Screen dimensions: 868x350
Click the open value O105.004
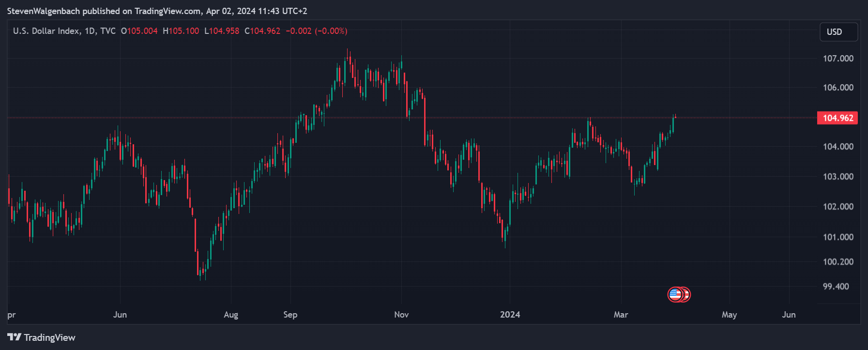pos(139,31)
